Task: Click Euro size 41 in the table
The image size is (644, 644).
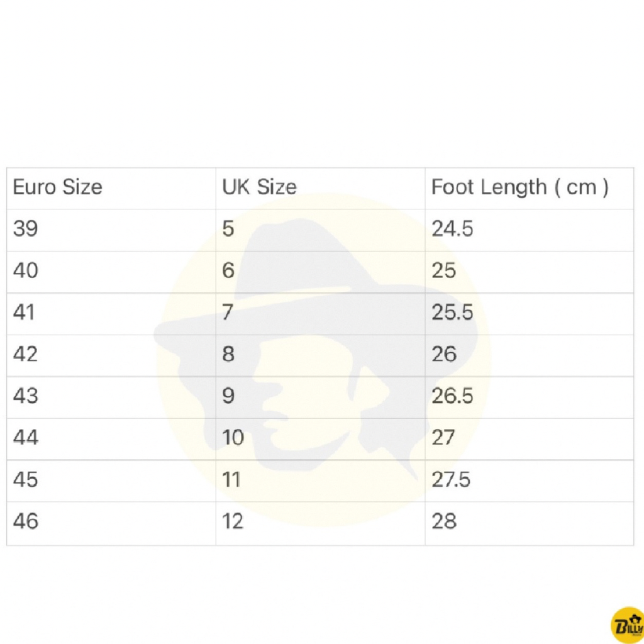Action: [25, 313]
